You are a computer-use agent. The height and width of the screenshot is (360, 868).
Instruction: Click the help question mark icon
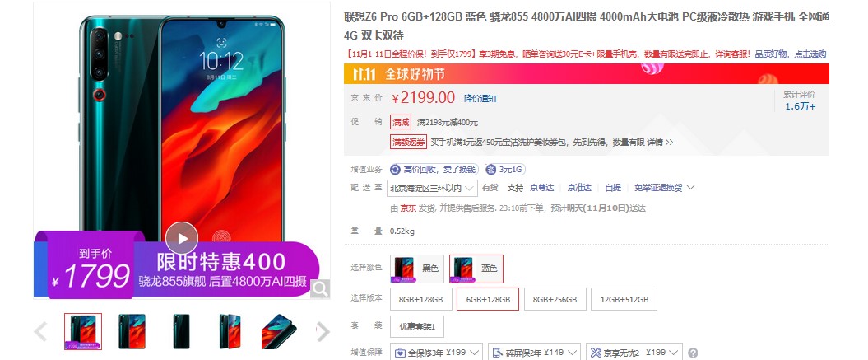pos(693,353)
